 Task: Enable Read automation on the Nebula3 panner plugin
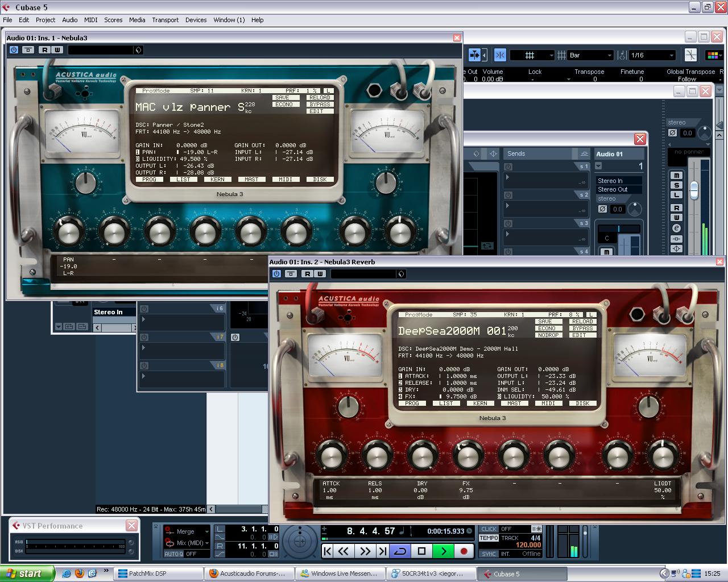[x=44, y=49]
